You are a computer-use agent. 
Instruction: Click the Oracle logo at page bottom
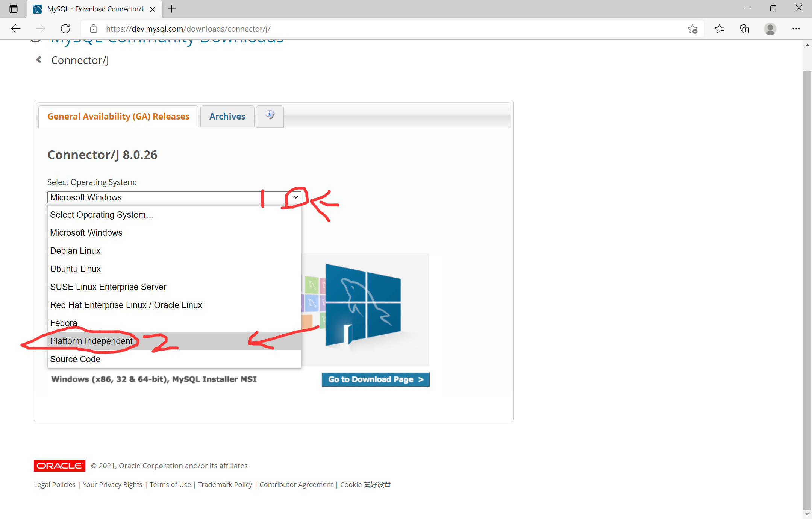pos(59,465)
